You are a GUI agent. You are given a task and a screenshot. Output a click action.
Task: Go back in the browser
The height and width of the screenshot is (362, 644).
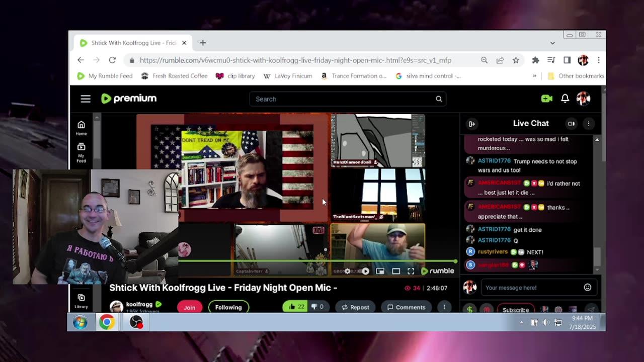[x=80, y=60]
